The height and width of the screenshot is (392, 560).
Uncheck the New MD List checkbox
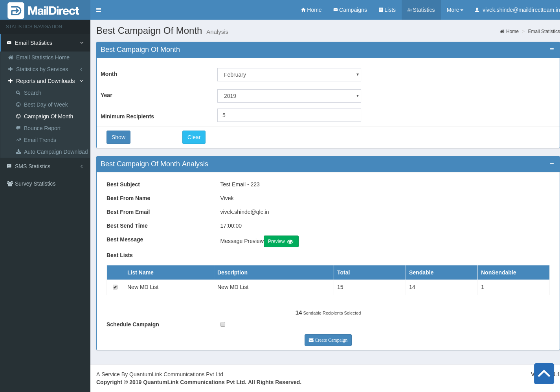pyautogui.click(x=115, y=287)
